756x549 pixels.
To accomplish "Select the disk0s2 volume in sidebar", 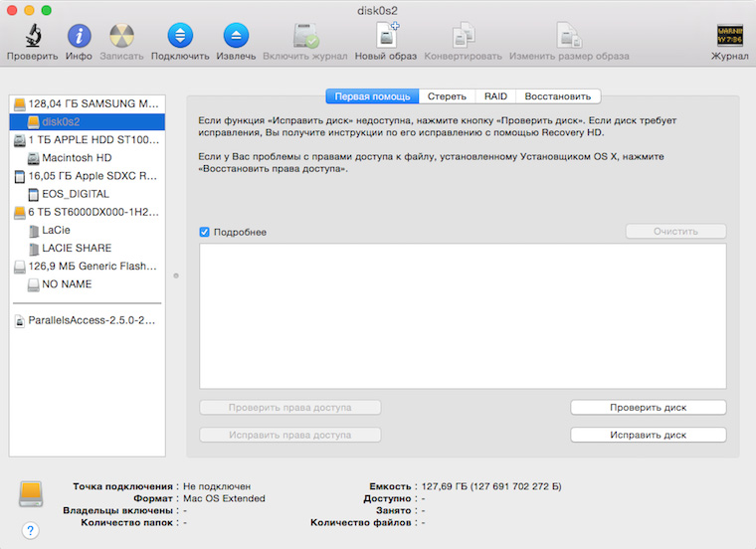I will [x=60, y=121].
